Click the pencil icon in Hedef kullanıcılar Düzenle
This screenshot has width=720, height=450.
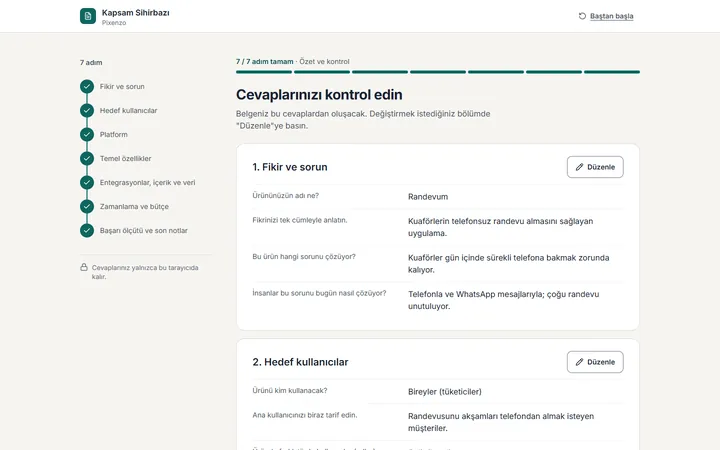(579, 362)
